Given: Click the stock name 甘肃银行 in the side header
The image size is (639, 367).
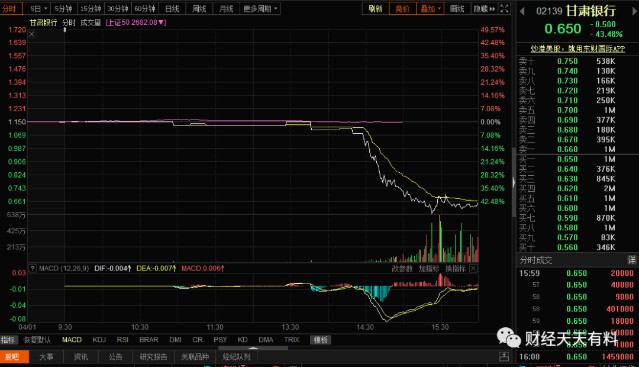Looking at the screenshot, I should (x=591, y=11).
